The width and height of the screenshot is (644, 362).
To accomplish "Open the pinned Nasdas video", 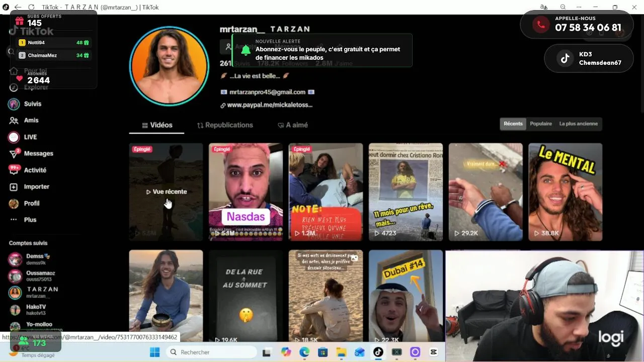I will (246, 192).
